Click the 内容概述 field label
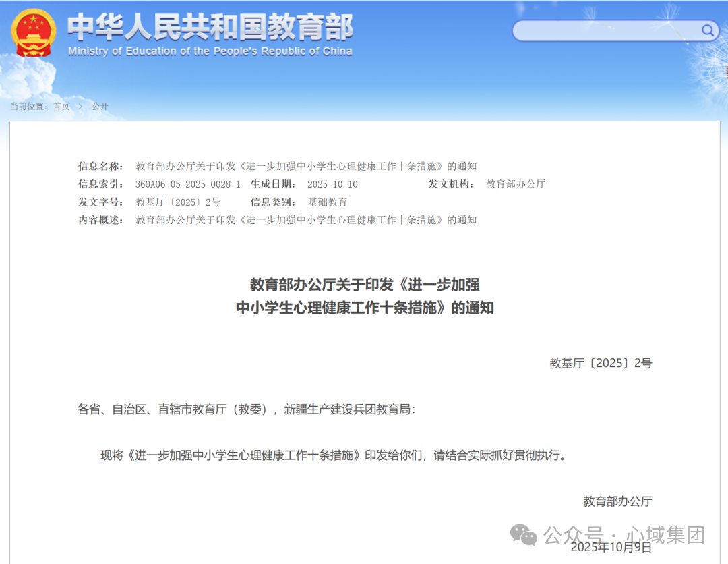728x564 pixels. pos(101,220)
